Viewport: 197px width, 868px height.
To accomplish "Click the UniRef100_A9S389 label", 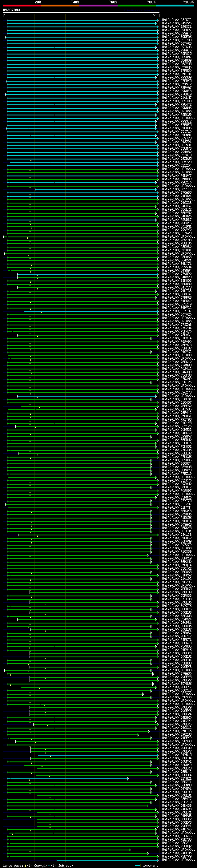I will click(x=177, y=78).
